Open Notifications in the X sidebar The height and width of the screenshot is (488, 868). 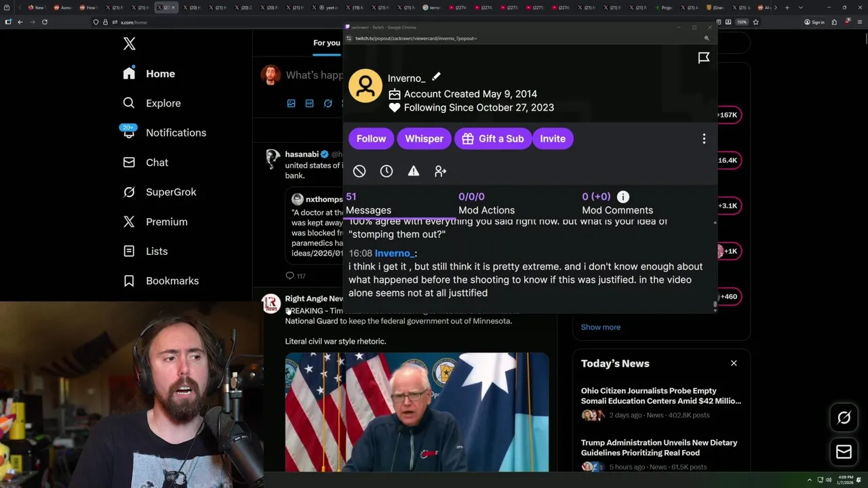(163, 133)
